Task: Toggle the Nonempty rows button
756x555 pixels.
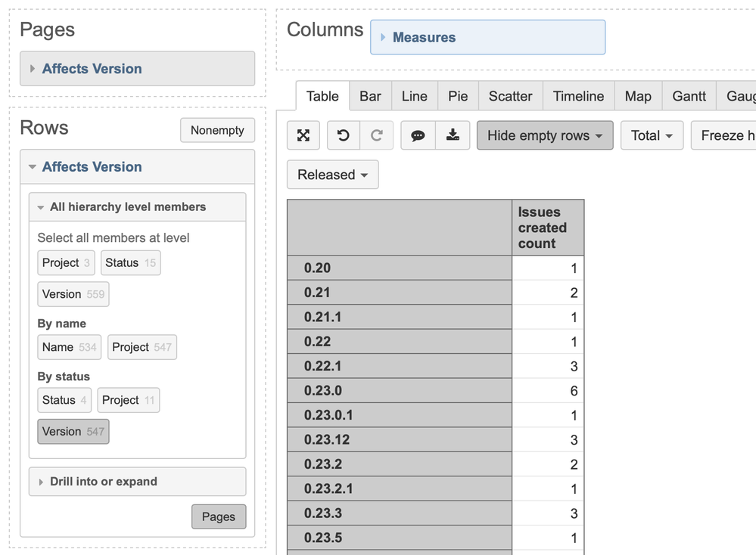Action: click(x=217, y=130)
